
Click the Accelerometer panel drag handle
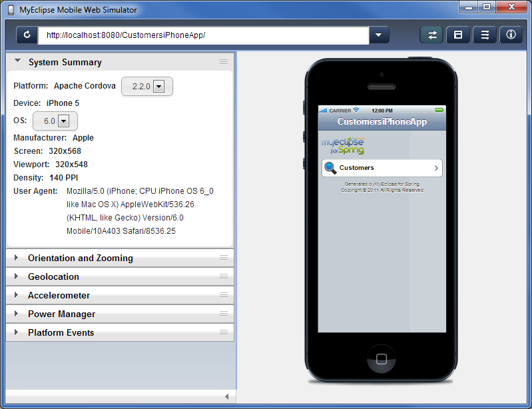[x=224, y=295]
